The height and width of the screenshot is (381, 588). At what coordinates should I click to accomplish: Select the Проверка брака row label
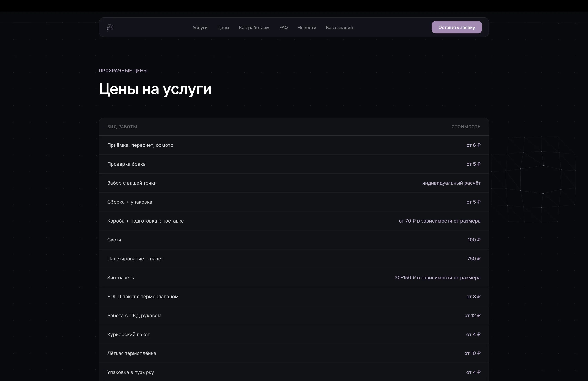click(x=126, y=164)
